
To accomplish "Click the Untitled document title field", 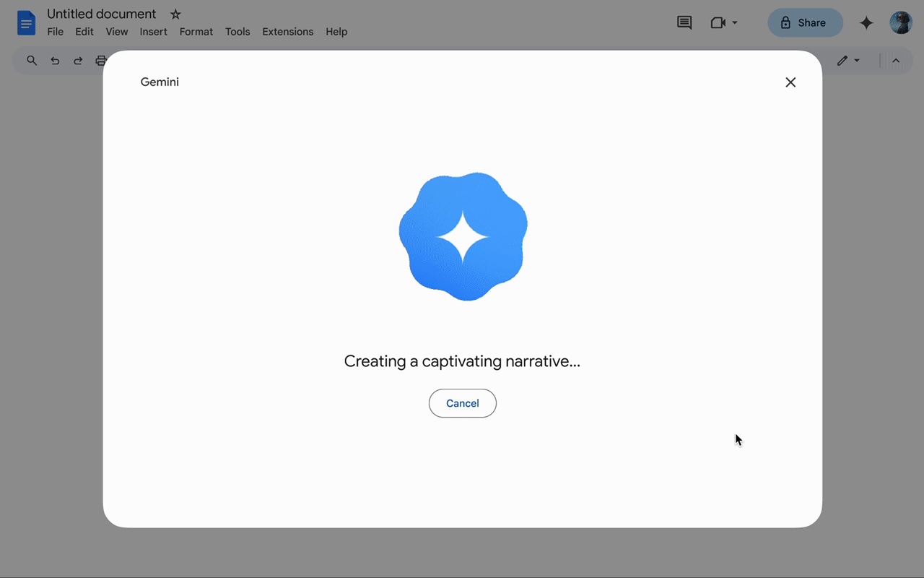I will pos(101,14).
